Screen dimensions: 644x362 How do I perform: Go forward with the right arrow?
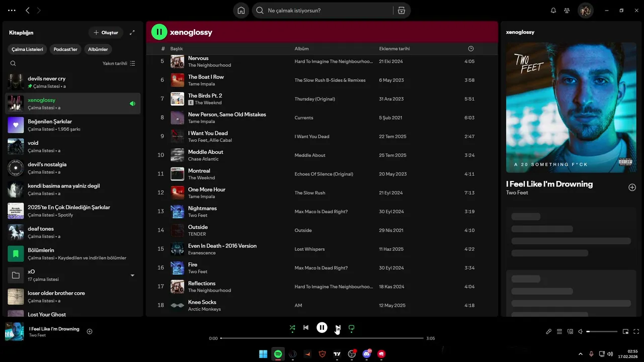[39, 11]
